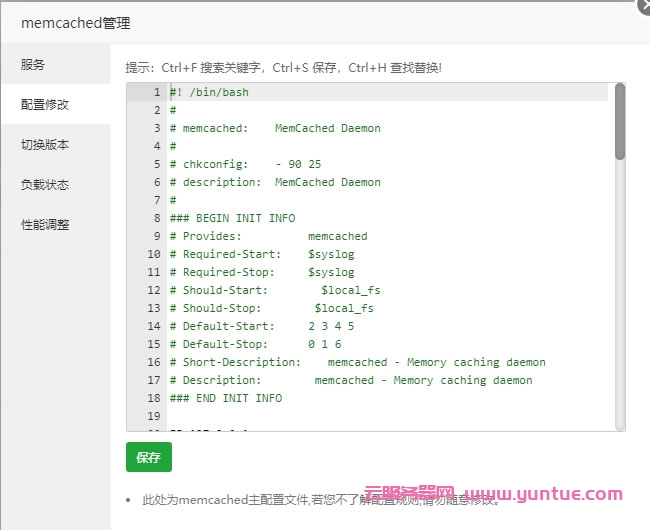Click the '# chkconfig: - 90 25' line
This screenshot has width=650, height=530.
pos(245,164)
